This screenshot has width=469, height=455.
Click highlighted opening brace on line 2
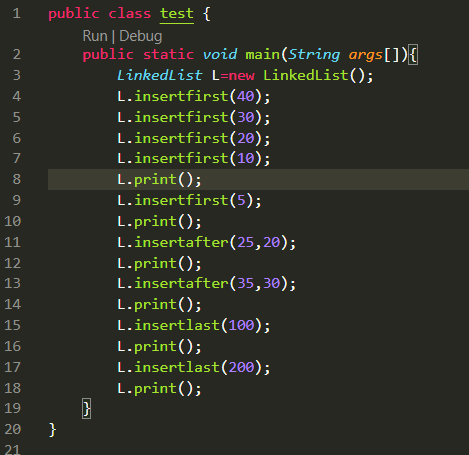(x=413, y=54)
